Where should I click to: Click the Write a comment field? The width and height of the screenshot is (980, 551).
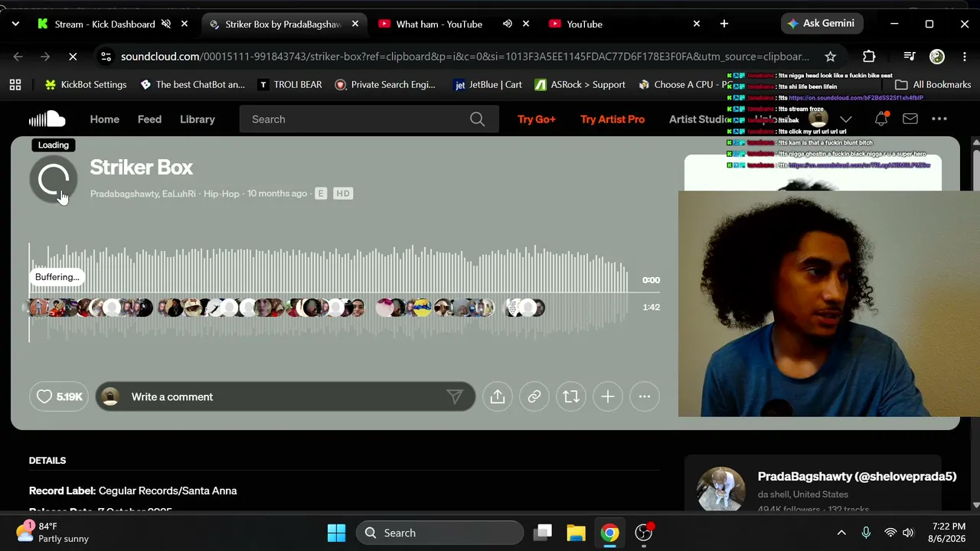click(x=285, y=396)
